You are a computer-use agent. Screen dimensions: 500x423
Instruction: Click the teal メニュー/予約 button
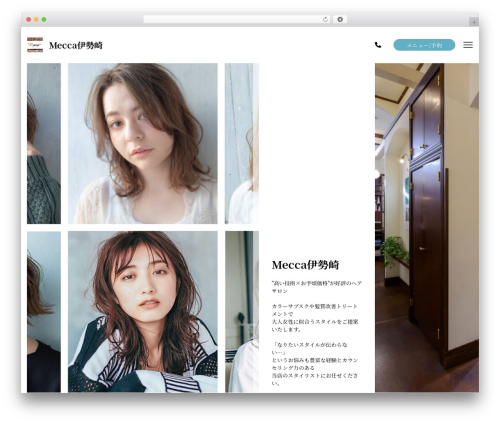424,45
